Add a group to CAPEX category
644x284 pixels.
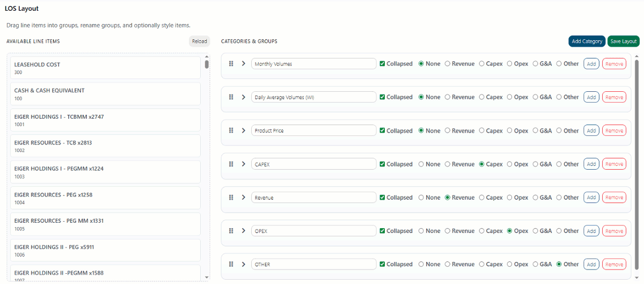pyautogui.click(x=591, y=164)
